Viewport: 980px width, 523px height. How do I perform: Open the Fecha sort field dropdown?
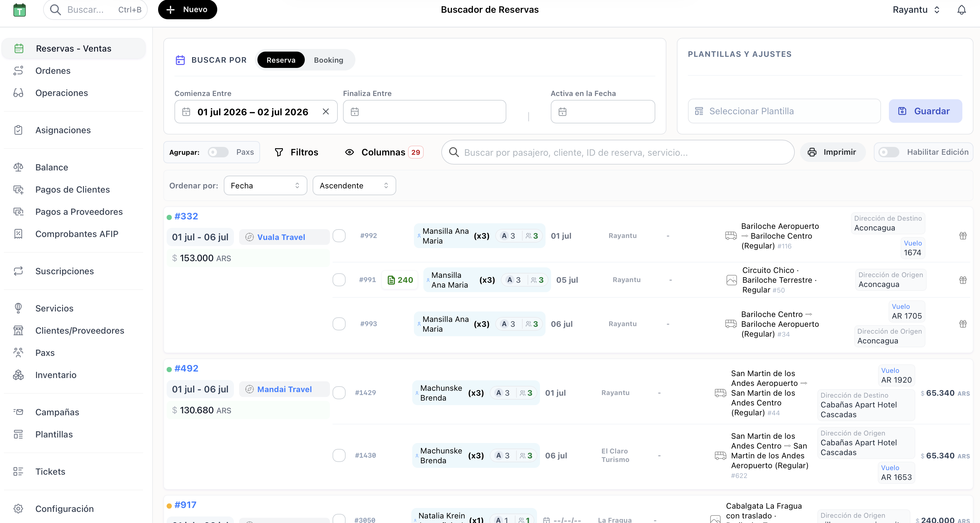coord(265,185)
